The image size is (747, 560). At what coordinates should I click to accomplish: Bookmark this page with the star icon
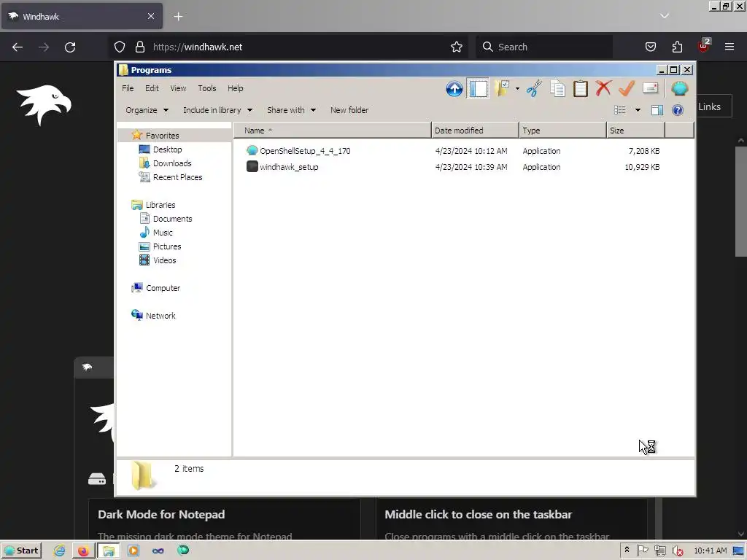[457, 47]
